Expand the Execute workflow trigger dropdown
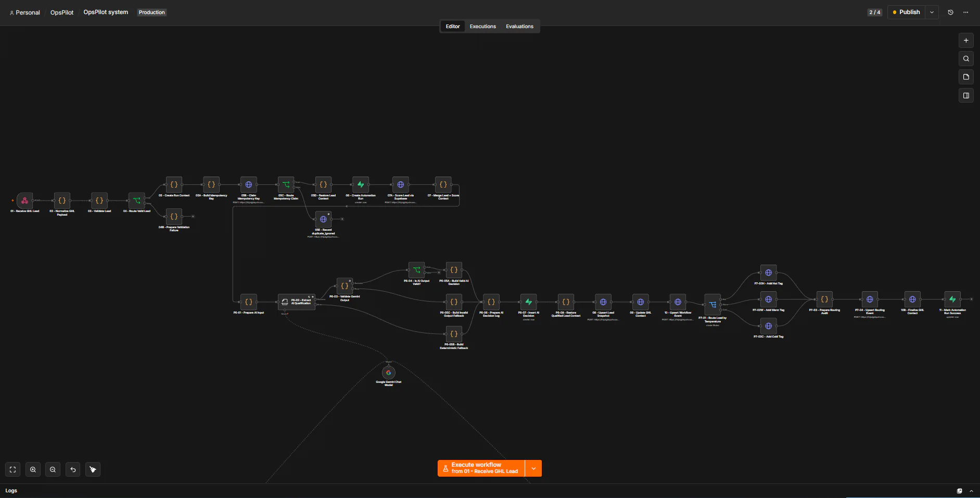This screenshot has width=980, height=498. click(x=533, y=468)
